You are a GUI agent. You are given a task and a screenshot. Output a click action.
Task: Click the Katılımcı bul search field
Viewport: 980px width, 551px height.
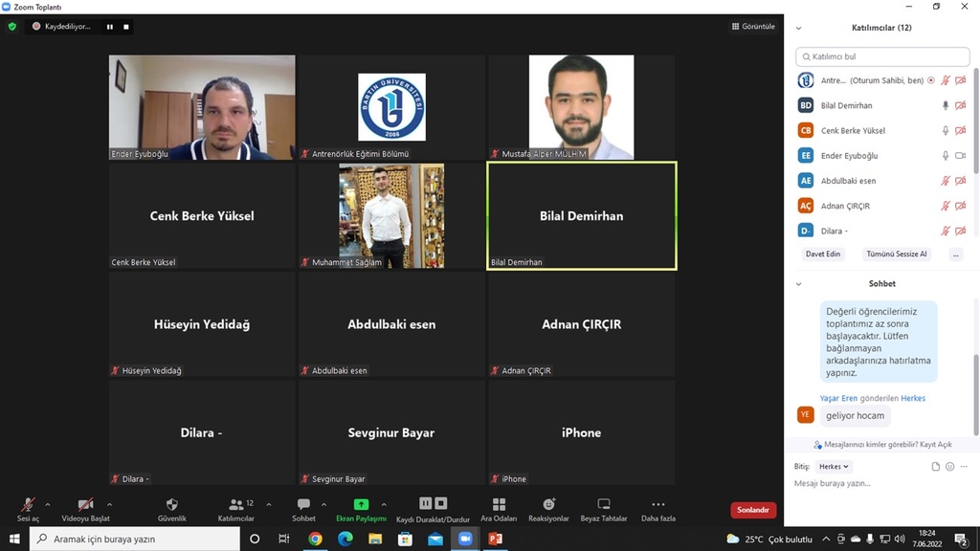[882, 57]
